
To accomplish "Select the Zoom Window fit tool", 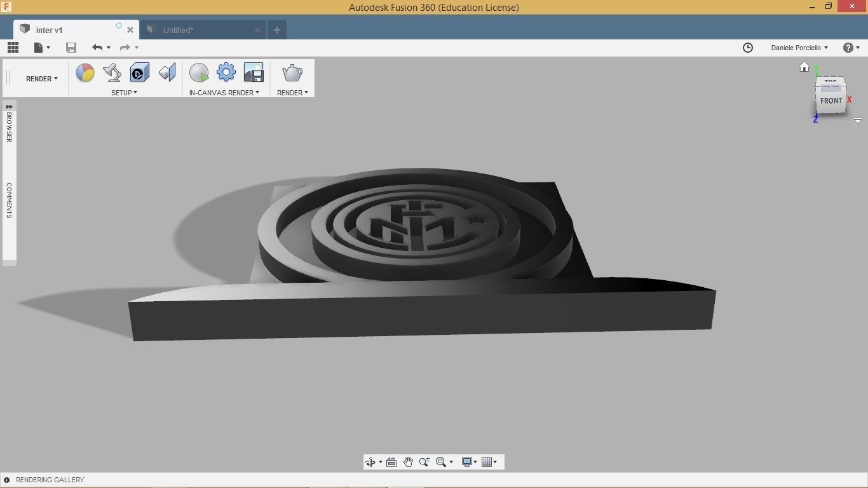I will pyautogui.click(x=441, y=463).
